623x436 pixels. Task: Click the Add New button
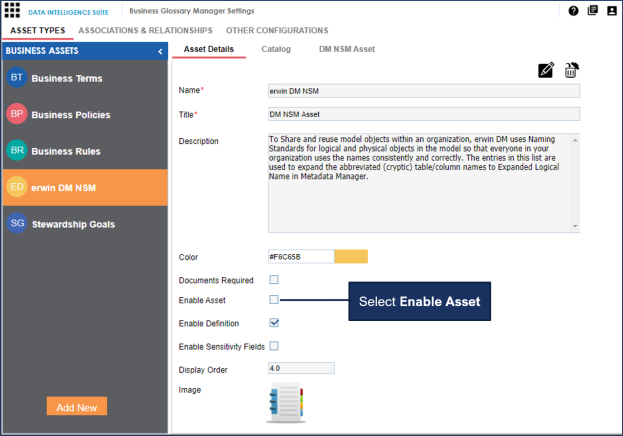(x=77, y=406)
